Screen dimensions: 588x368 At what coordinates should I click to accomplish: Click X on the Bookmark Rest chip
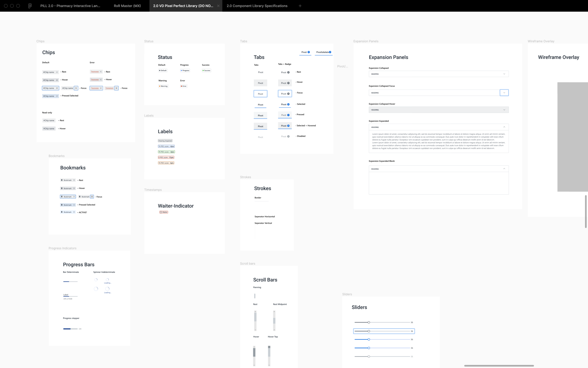pyautogui.click(x=74, y=180)
